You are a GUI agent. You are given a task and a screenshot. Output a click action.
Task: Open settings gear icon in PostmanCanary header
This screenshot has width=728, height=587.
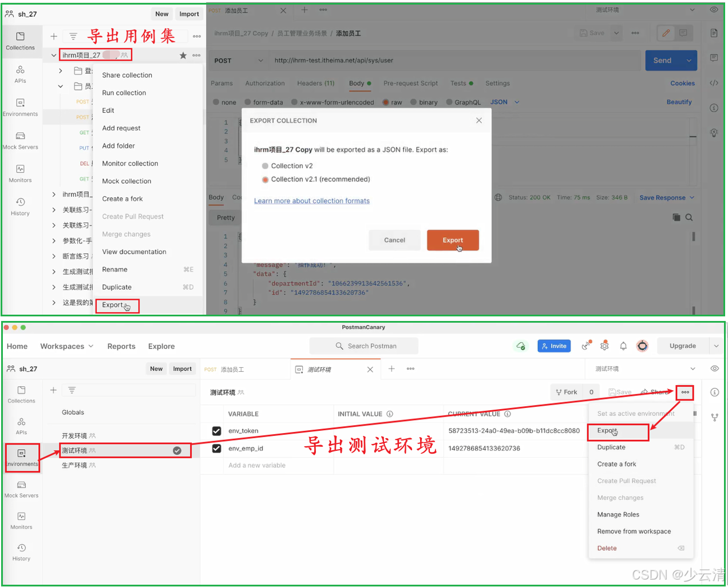tap(604, 346)
